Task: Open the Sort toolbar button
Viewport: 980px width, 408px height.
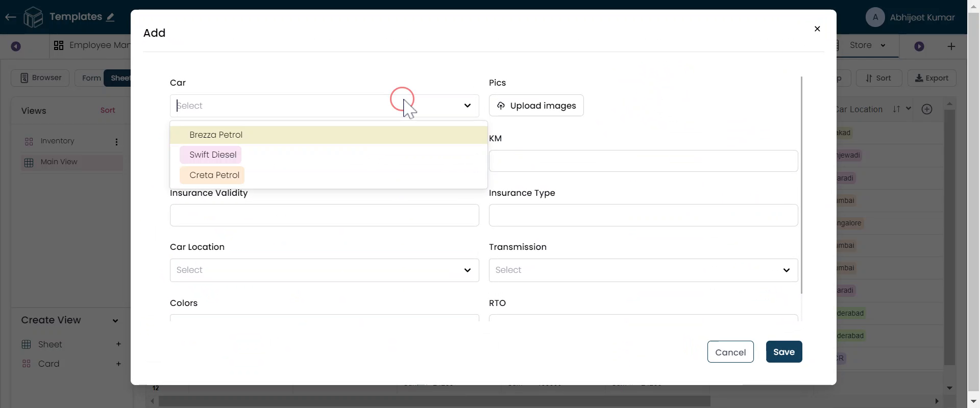Action: coord(878,78)
